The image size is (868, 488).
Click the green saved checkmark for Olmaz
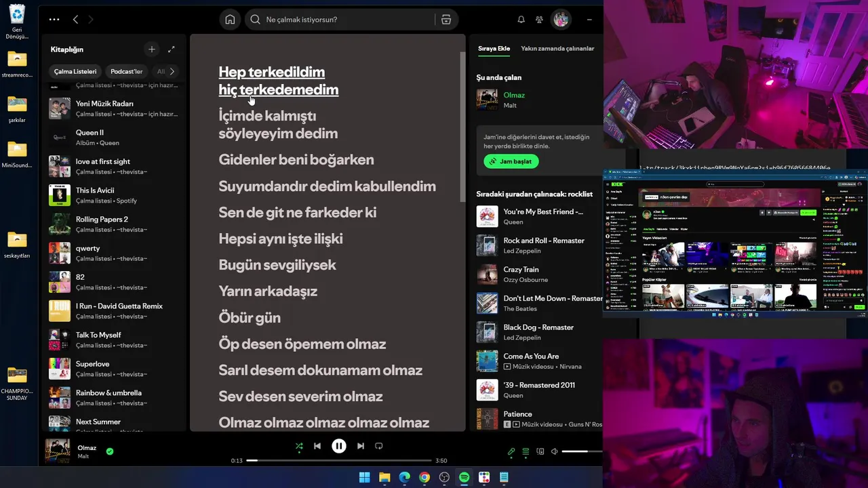click(110, 451)
